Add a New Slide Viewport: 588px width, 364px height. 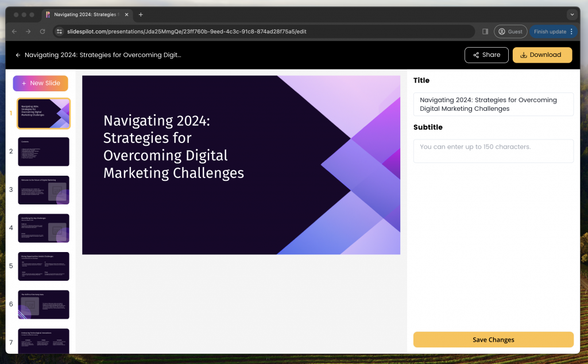[40, 83]
